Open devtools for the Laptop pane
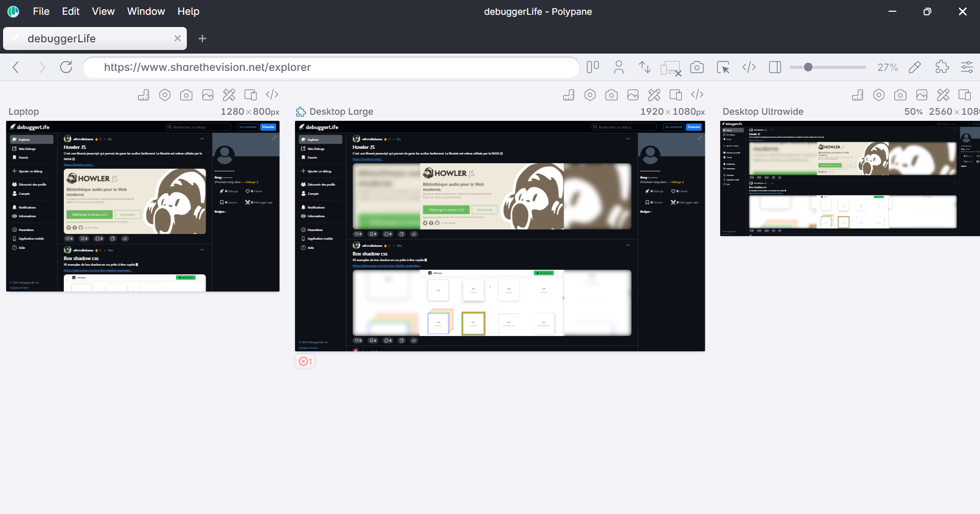 pyautogui.click(x=272, y=95)
